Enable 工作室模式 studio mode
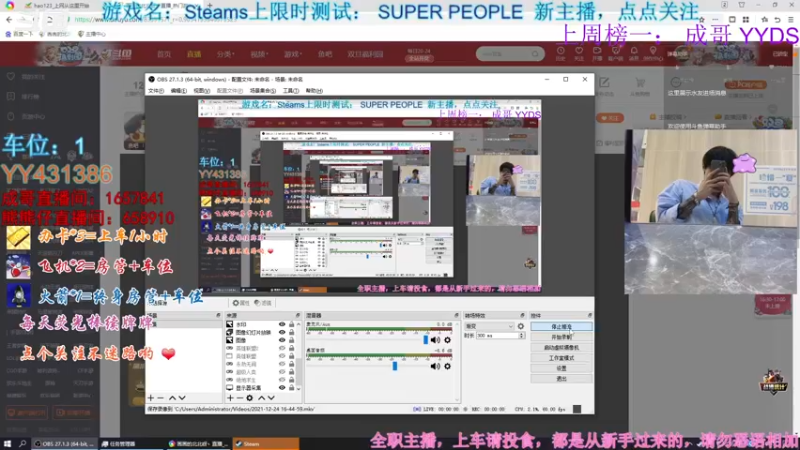 tap(561, 358)
